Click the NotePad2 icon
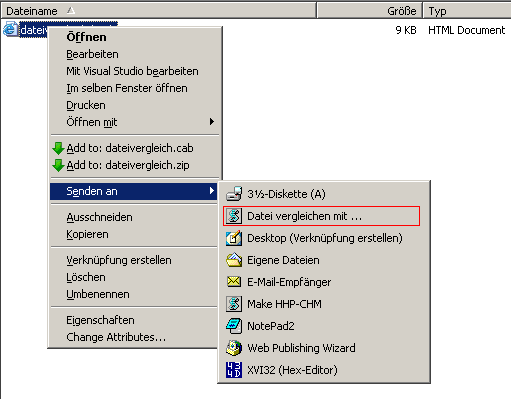This screenshot has height=399, width=511. pos(234,326)
